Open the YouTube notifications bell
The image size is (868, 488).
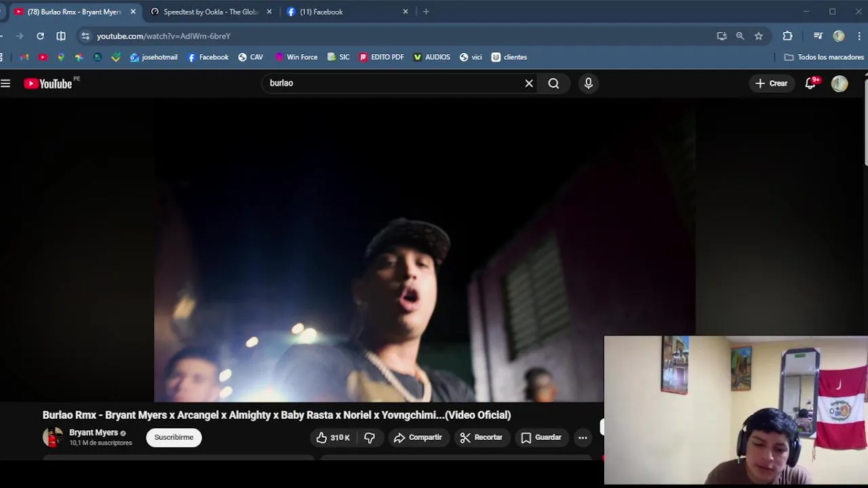[810, 83]
